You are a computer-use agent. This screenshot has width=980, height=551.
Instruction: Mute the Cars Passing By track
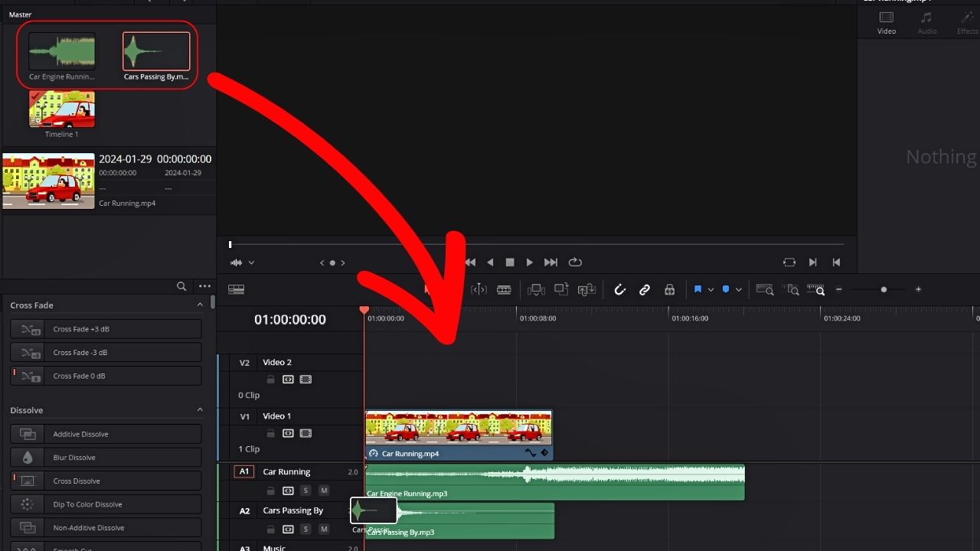click(324, 530)
